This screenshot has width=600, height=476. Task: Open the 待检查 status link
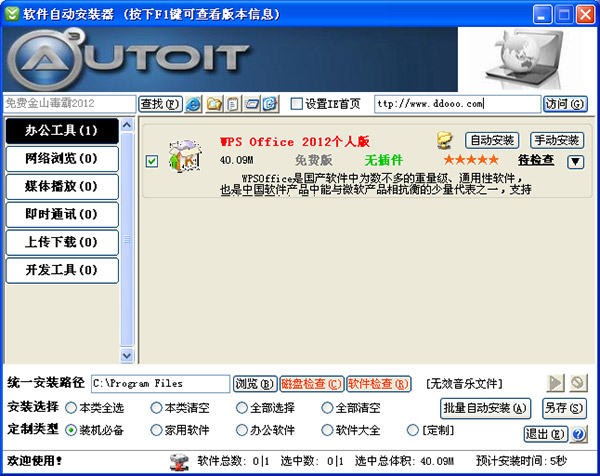(x=536, y=160)
